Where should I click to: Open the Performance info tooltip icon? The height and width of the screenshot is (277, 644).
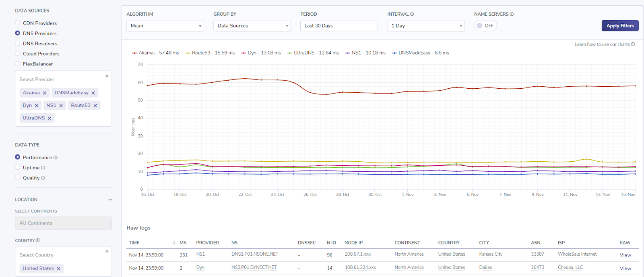tap(56, 158)
